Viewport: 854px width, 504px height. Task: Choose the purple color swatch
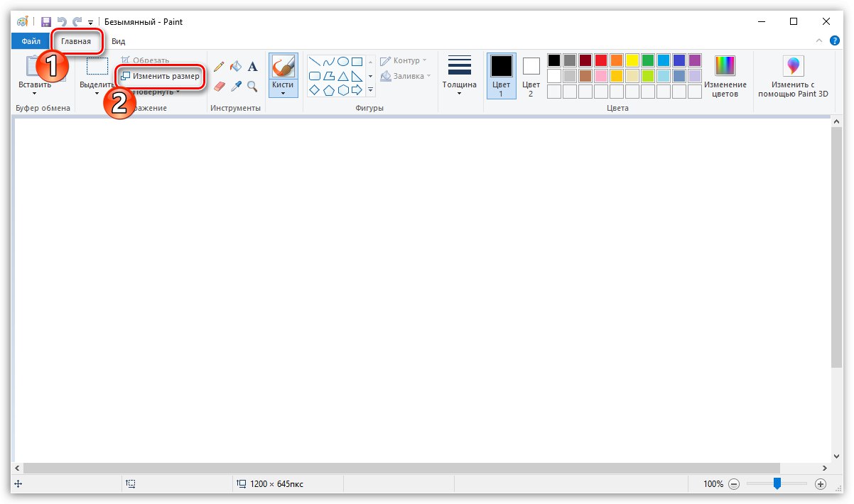[x=694, y=60]
